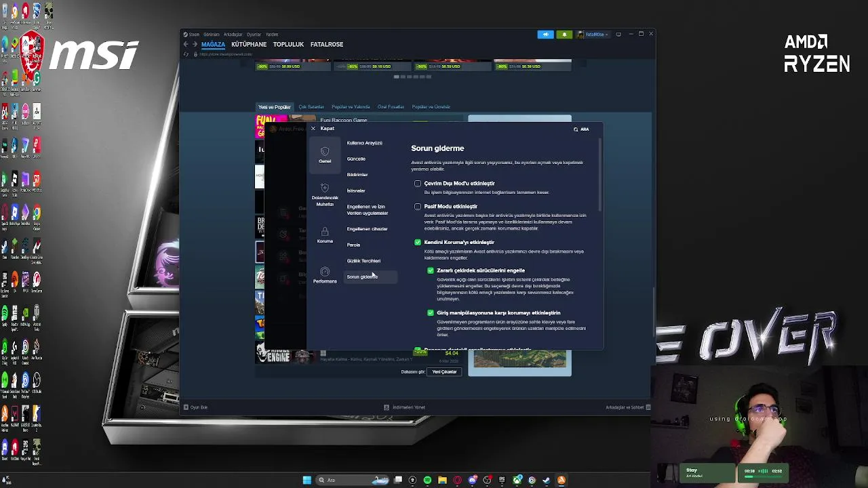Switch Steam to Big Picture mode
Viewport: 868px width, 488px height.
pos(618,34)
